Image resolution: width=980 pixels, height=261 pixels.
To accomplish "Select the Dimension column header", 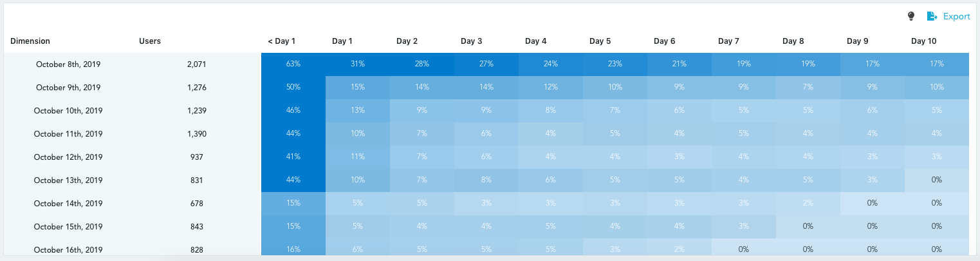I will tap(30, 41).
